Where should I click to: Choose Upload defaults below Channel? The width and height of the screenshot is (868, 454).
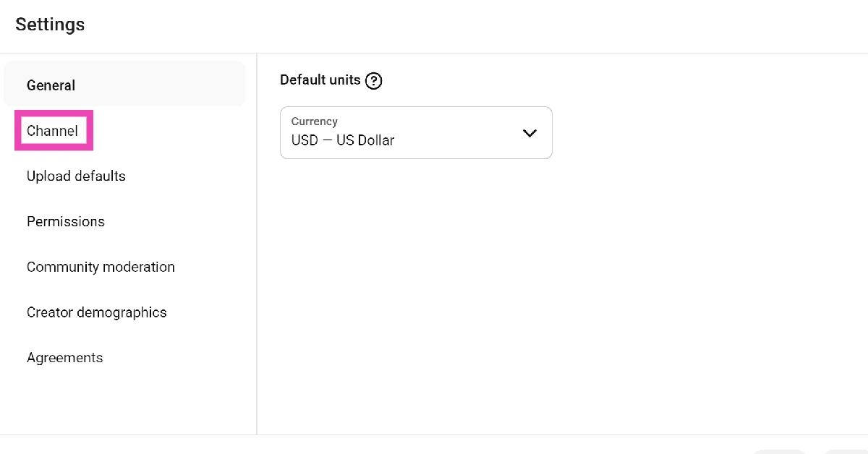[76, 176]
